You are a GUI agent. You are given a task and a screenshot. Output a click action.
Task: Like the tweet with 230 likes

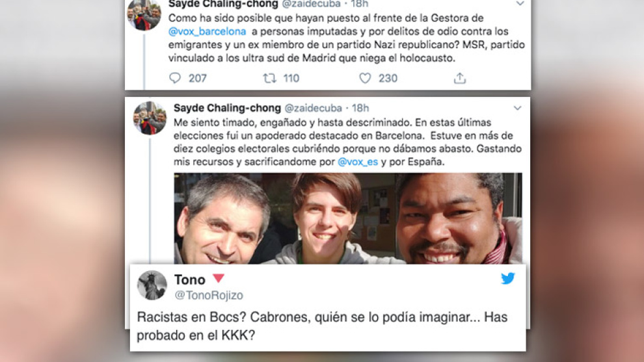pos(365,78)
